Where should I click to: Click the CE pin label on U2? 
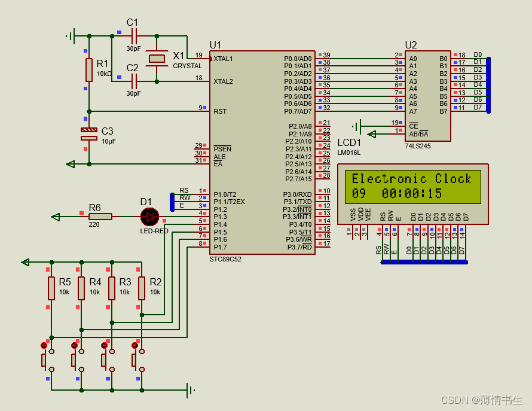(413, 126)
